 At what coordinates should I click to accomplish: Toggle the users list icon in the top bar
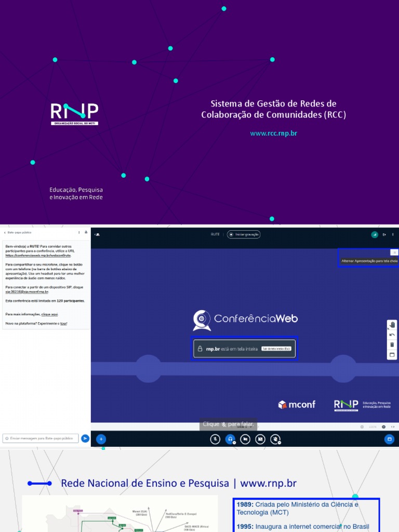coord(97,234)
